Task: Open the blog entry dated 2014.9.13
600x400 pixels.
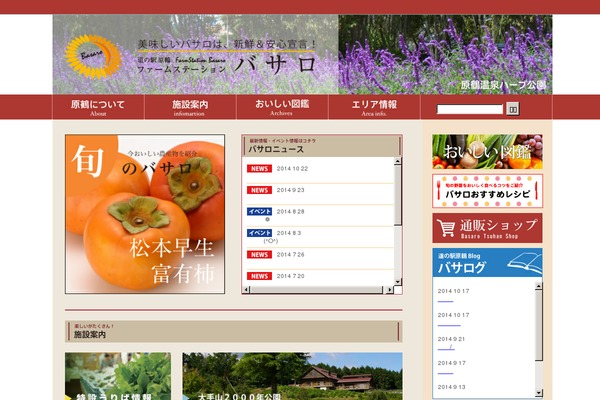Action: tap(451, 387)
